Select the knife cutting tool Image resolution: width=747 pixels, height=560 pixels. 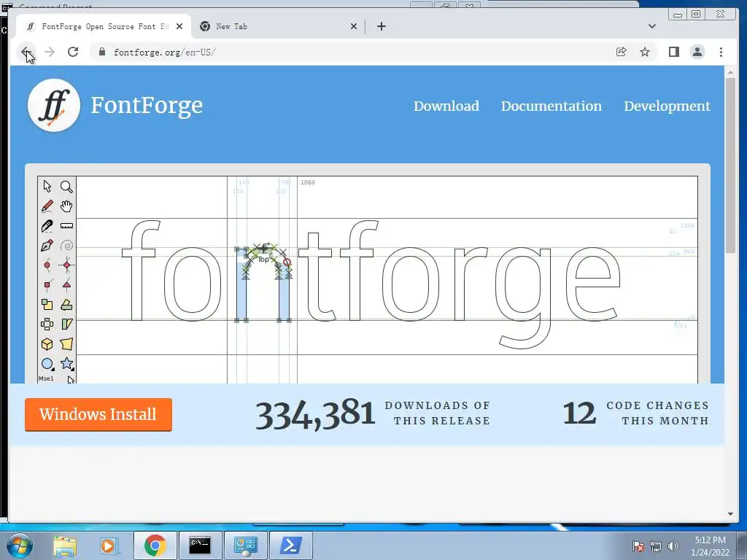(47, 226)
